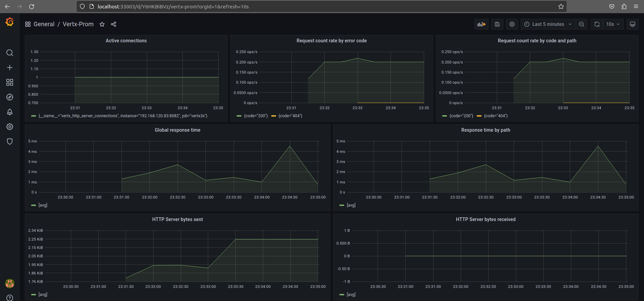Open browser extensions puzzle icon
This screenshot has width=644, height=301.
click(624, 6)
